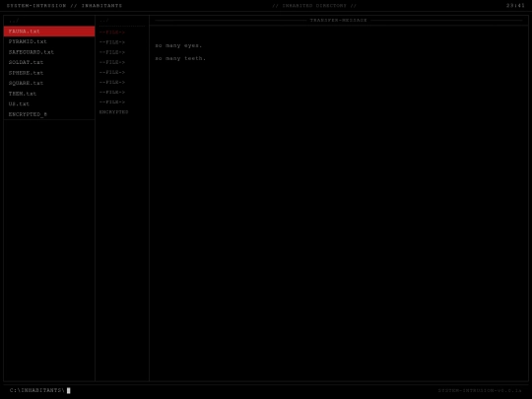
Task: Click the --FILE-> marker beside PYRAMID.txt
Action: coord(112,42)
